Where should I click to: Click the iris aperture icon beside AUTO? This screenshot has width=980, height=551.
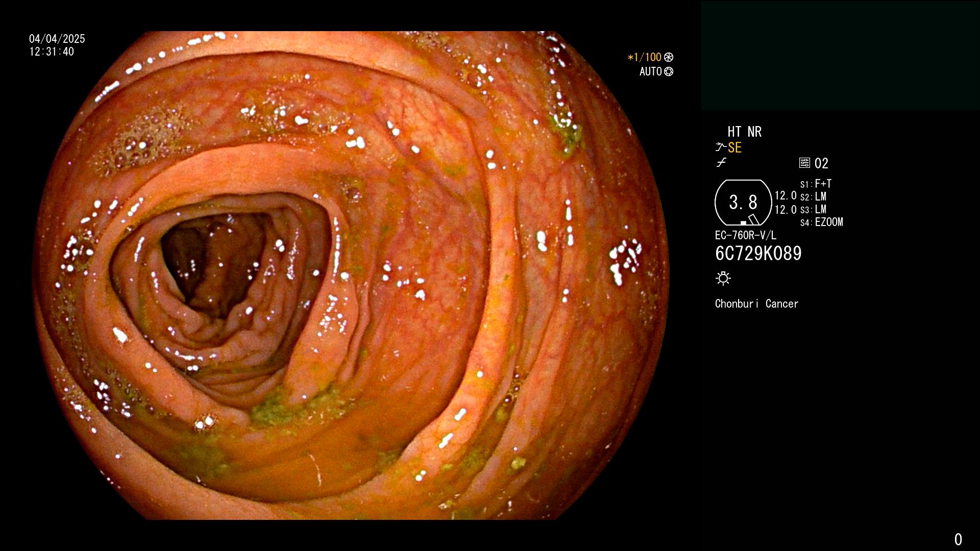pyautogui.click(x=669, y=71)
